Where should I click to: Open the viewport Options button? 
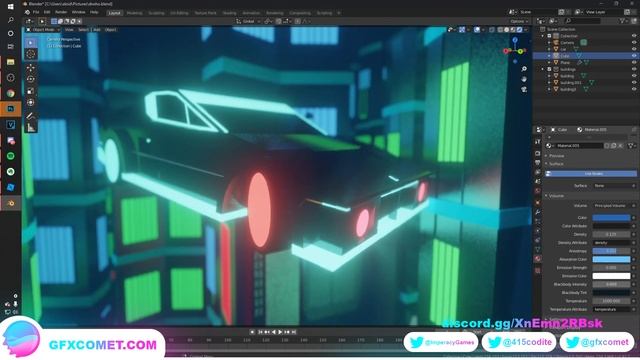tap(518, 21)
